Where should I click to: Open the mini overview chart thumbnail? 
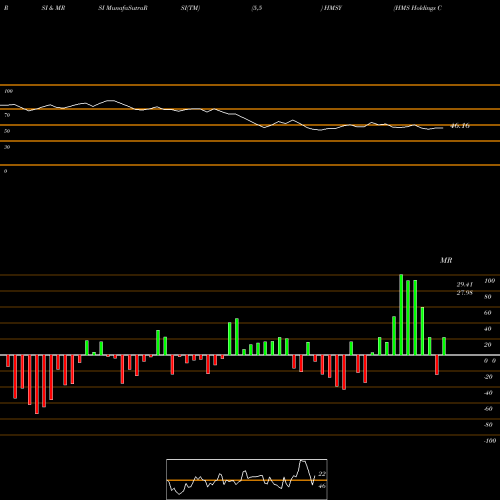247,479
